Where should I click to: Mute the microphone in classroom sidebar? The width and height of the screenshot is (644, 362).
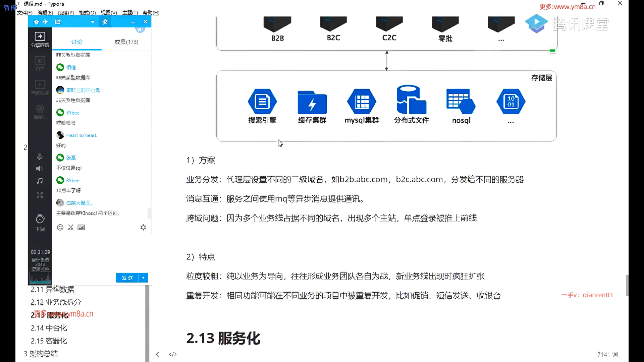(x=40, y=157)
